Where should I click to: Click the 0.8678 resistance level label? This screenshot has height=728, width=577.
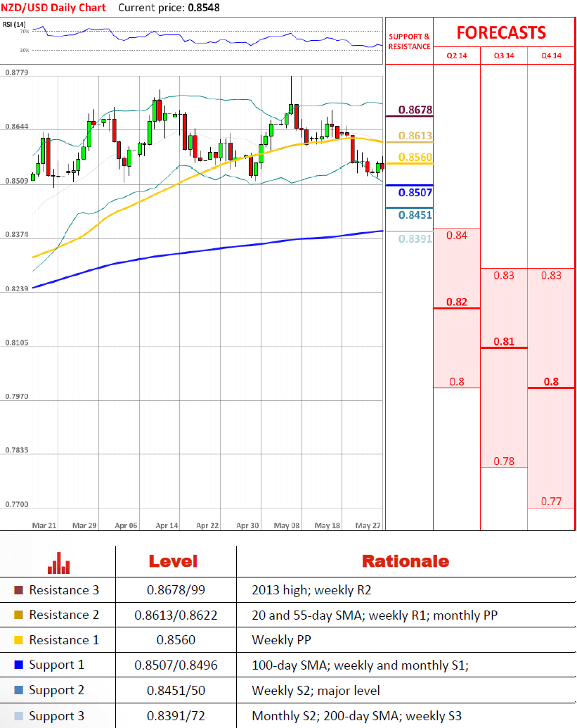click(415, 110)
